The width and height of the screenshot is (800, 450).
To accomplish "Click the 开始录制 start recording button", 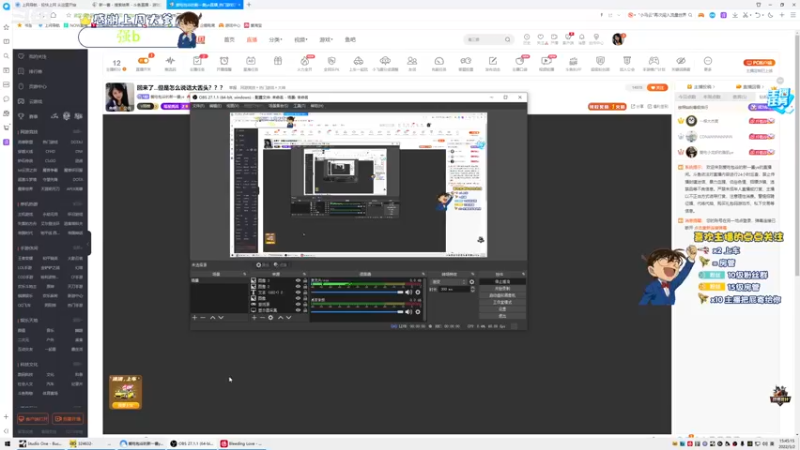I will (503, 288).
